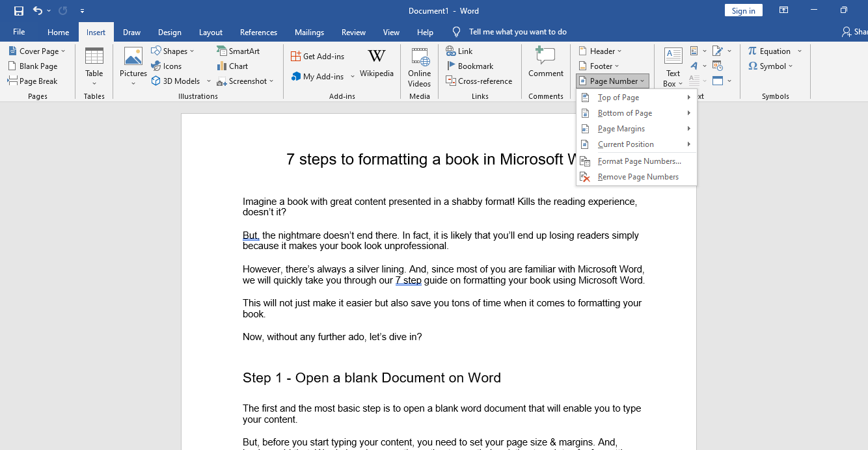Open the Footer dropdown

[x=599, y=66]
